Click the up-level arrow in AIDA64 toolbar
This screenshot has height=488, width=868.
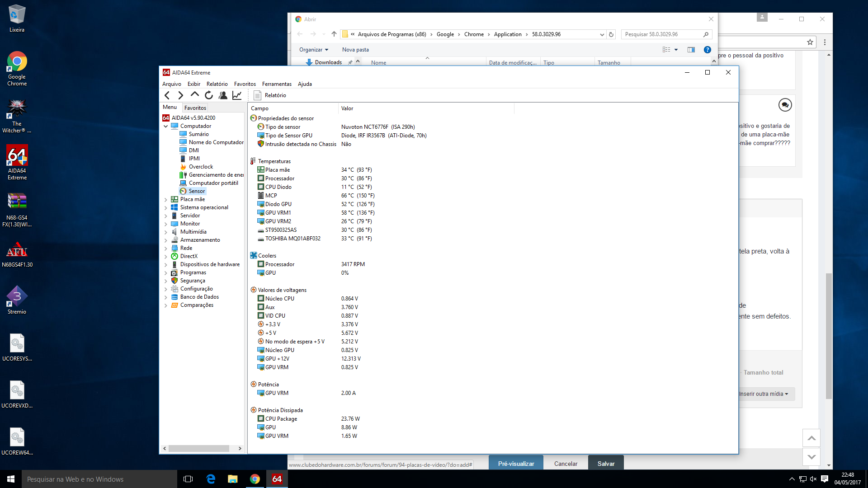coord(195,95)
